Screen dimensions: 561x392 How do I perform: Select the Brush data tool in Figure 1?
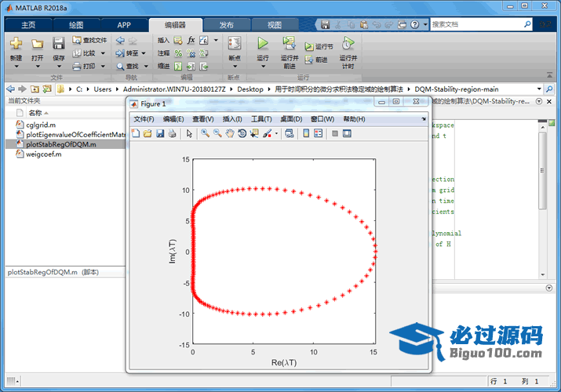(267, 133)
